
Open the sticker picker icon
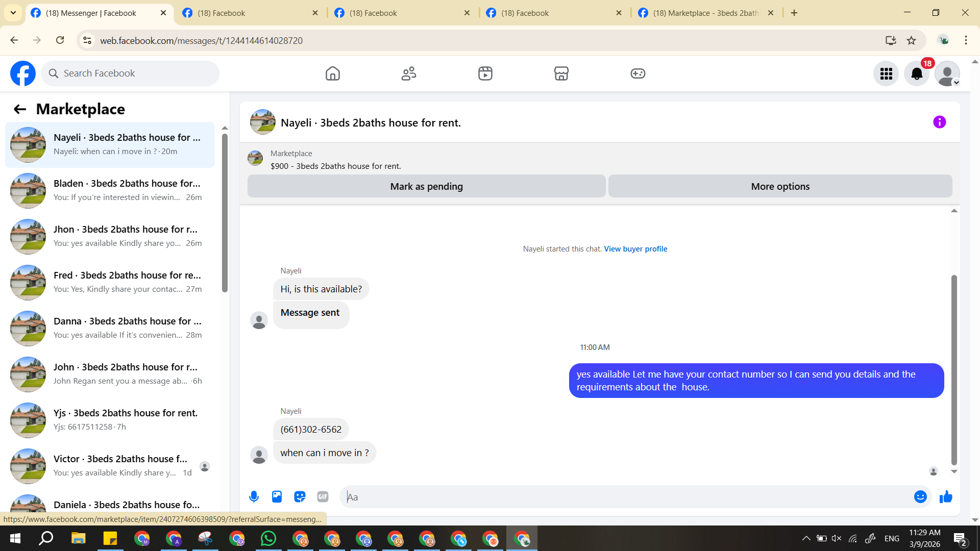[300, 497]
